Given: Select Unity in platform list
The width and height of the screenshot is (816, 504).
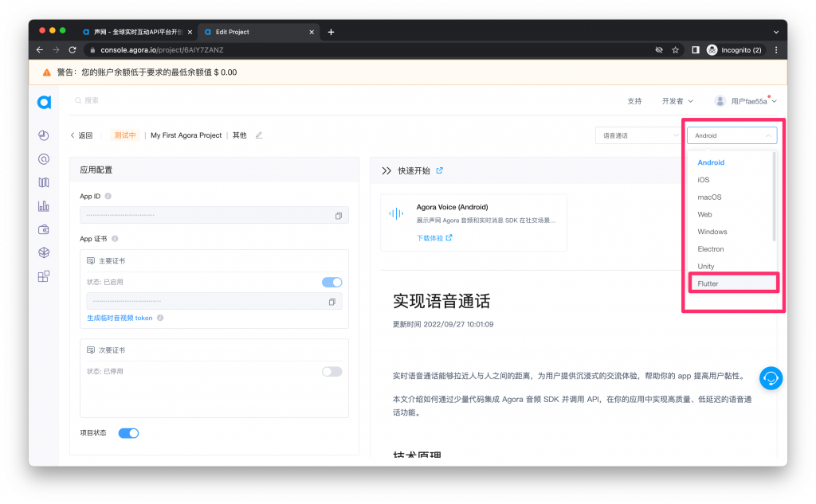Looking at the screenshot, I should coord(706,266).
